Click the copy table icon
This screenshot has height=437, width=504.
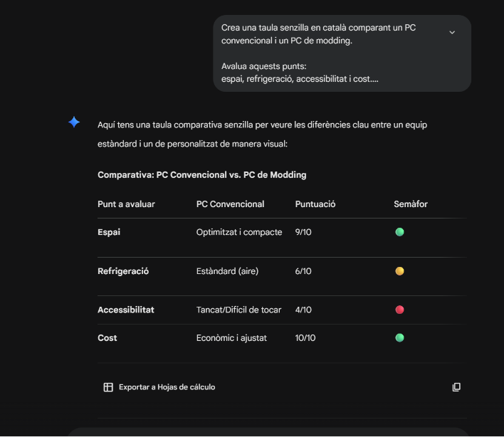456,387
